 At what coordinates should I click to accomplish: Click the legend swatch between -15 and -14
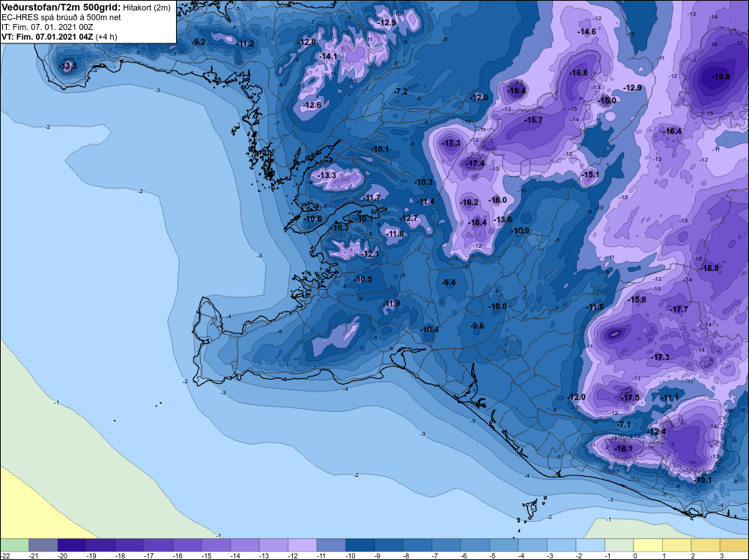point(216,545)
